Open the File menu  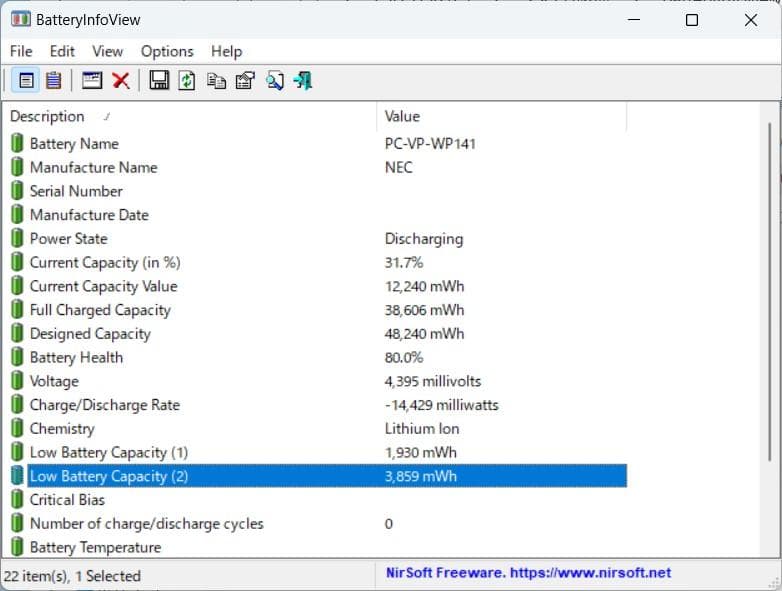coord(21,51)
